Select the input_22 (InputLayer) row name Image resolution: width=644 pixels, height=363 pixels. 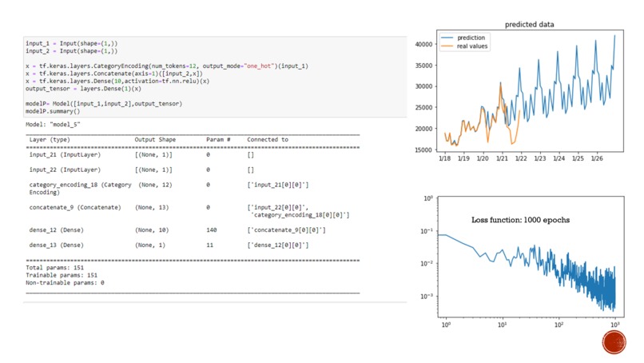point(65,170)
